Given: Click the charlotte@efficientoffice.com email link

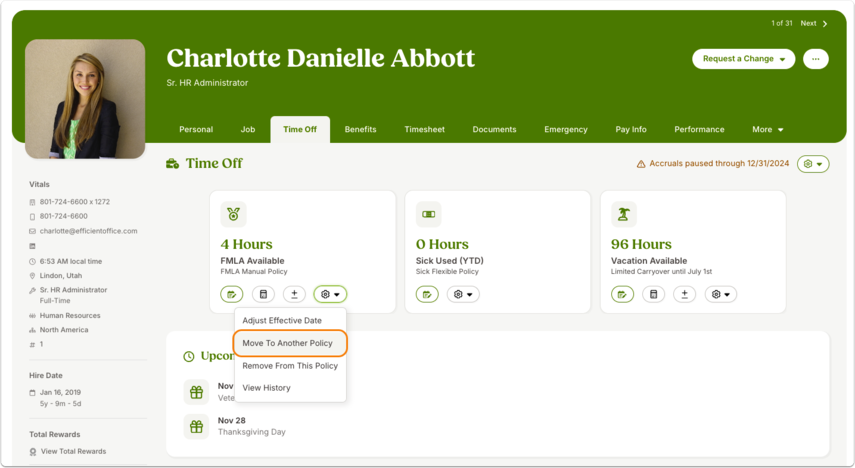Looking at the screenshot, I should (x=88, y=231).
